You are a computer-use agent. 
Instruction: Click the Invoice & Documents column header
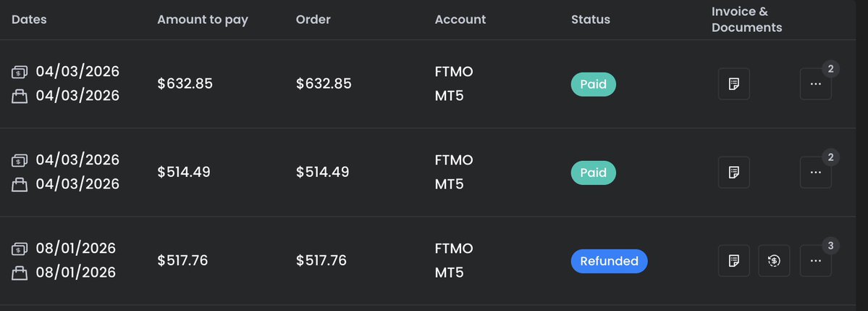point(746,20)
